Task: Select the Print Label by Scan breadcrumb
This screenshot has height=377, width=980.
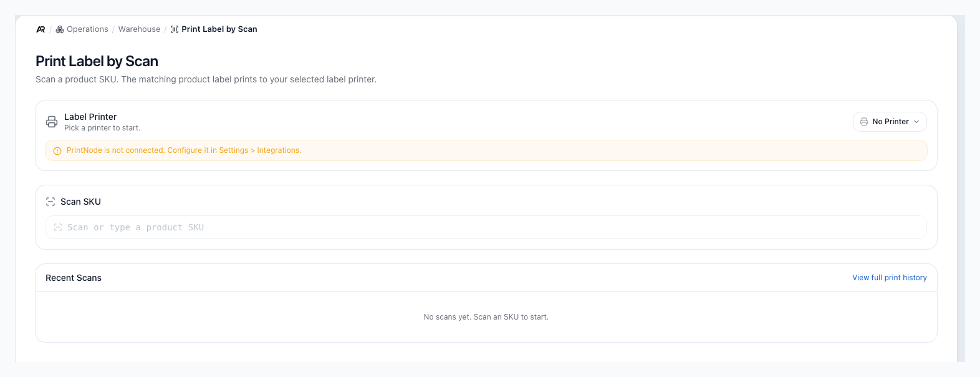Action: click(x=219, y=29)
